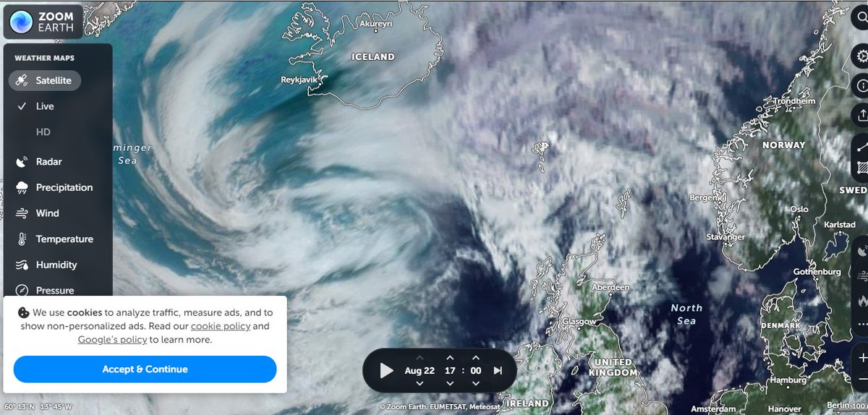Image resolution: width=868 pixels, height=415 pixels.
Task: Click the share icon
Action: [861, 114]
